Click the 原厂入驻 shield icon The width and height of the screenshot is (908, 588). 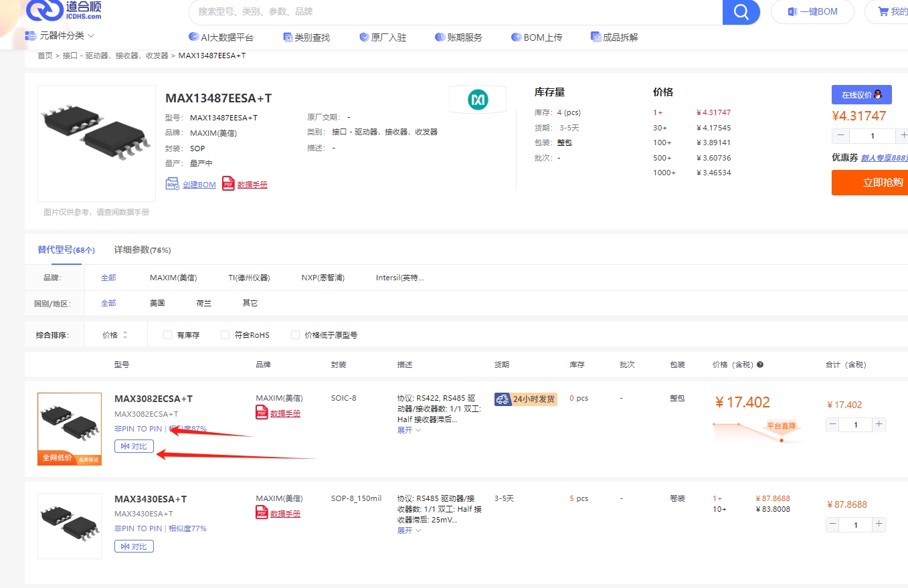click(x=364, y=37)
